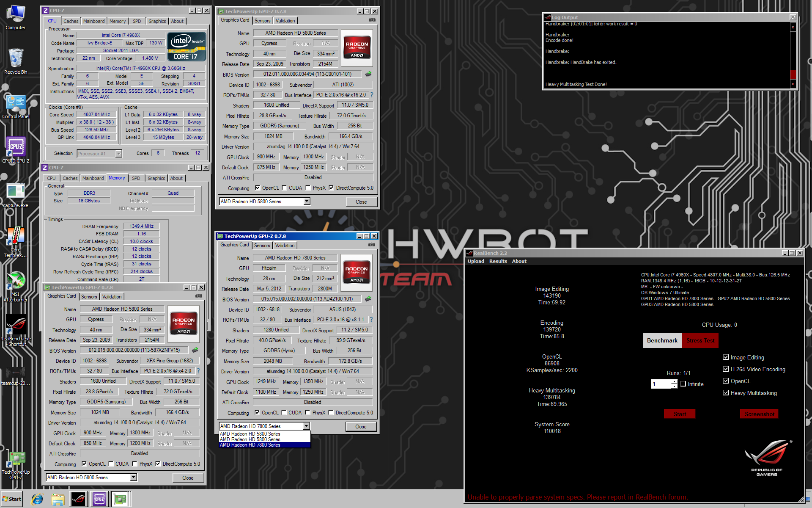Launch the TechPowerUp GPU-Z desktop icon
812x508 pixels.
(x=16, y=465)
